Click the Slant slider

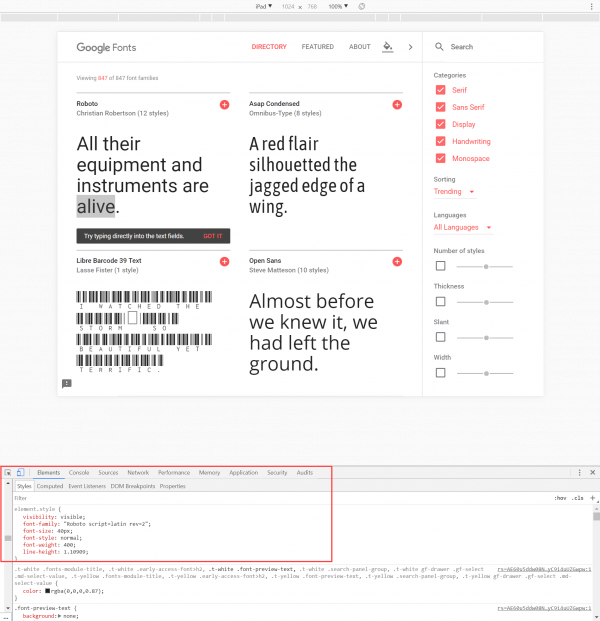coord(485,338)
